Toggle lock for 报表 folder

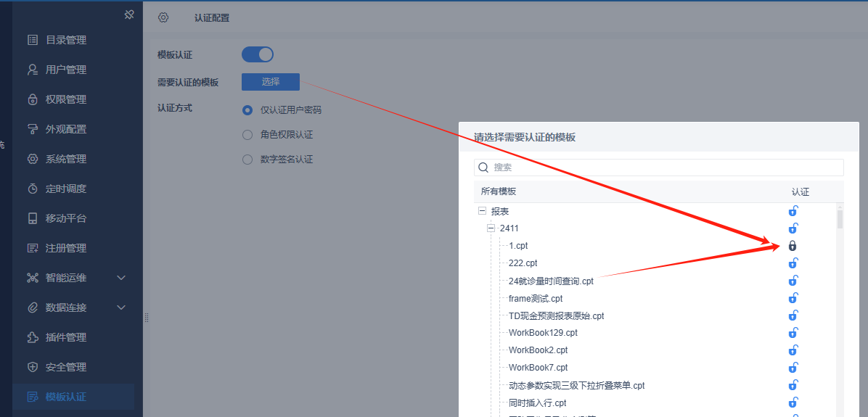coord(793,211)
